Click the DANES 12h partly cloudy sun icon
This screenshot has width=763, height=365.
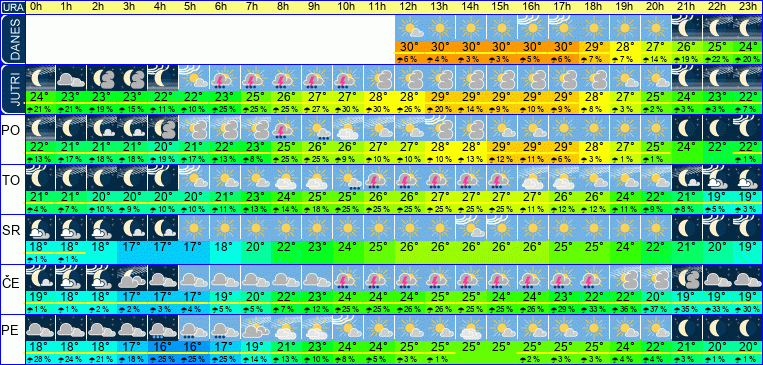click(x=410, y=28)
